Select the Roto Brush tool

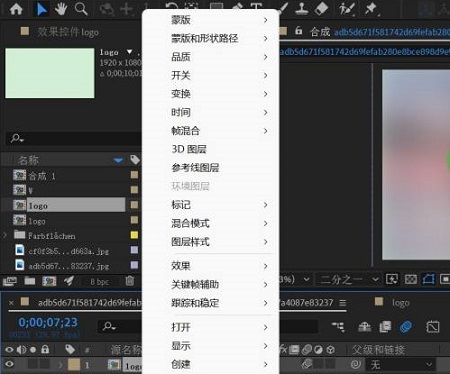(x=346, y=9)
